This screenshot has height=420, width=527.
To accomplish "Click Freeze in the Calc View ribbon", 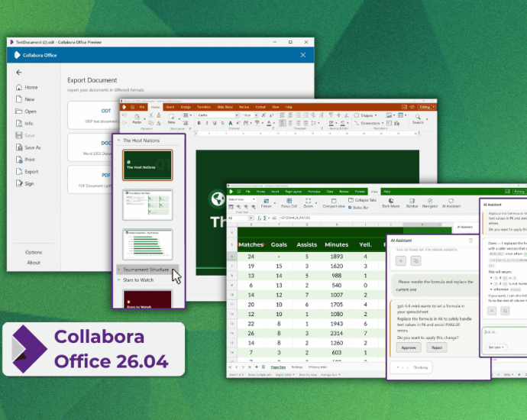I will point(267,203).
